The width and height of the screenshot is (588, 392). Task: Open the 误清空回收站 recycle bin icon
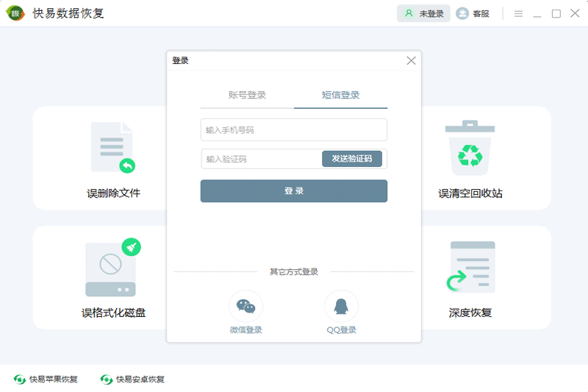tap(470, 148)
